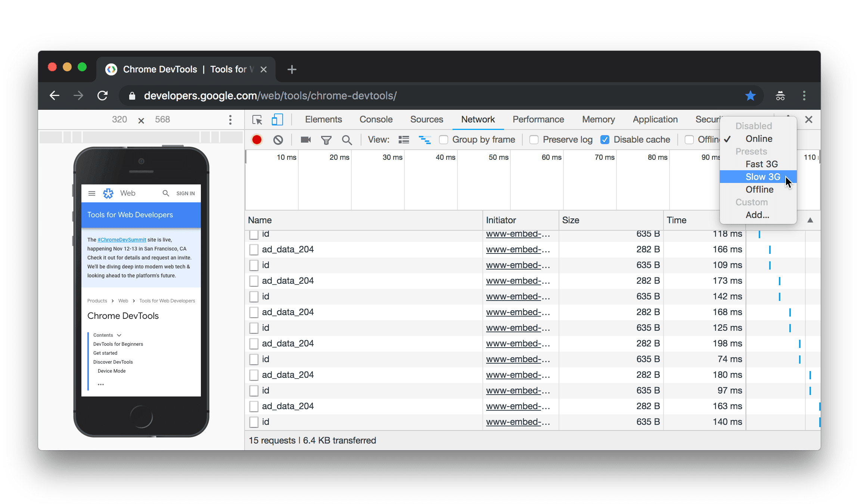Switch to the Console panel tab
Viewport: 867px width, 504px height.
(x=375, y=119)
